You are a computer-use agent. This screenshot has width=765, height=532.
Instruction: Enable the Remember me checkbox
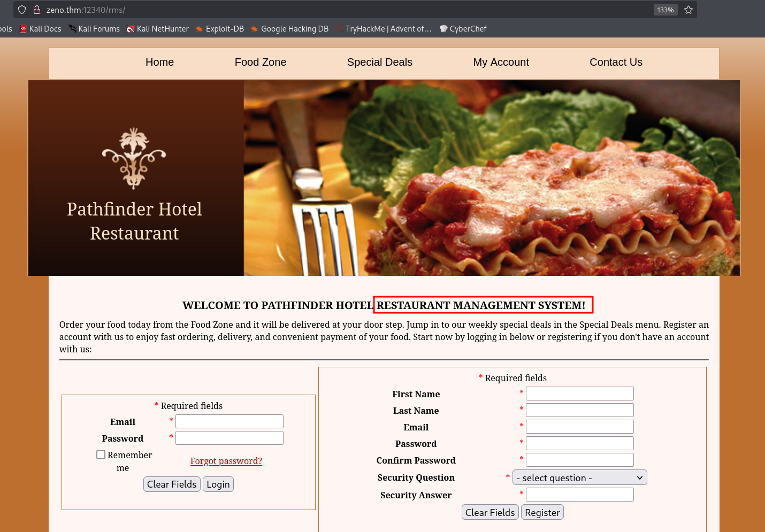coord(101,454)
